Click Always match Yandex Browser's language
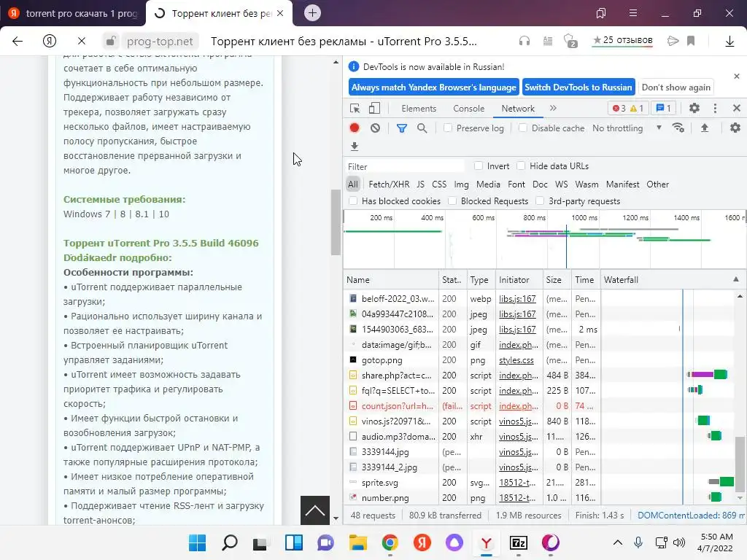747x560 pixels. [x=433, y=87]
